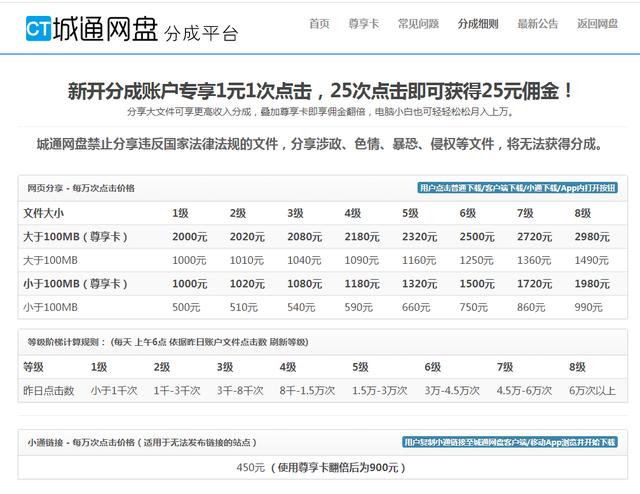Click the CT logo icon
This screenshot has height=494, width=640.
coord(38,29)
